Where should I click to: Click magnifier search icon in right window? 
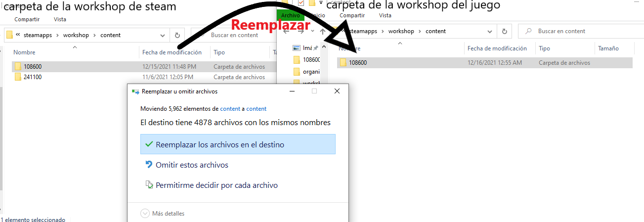(x=529, y=31)
